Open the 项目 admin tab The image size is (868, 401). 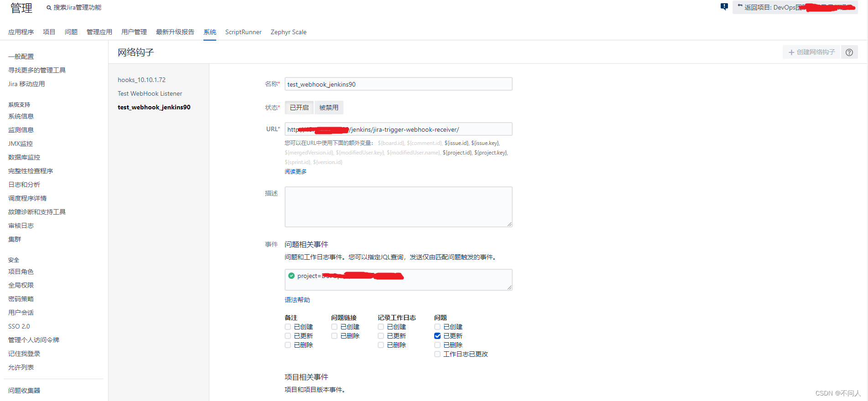tap(49, 32)
